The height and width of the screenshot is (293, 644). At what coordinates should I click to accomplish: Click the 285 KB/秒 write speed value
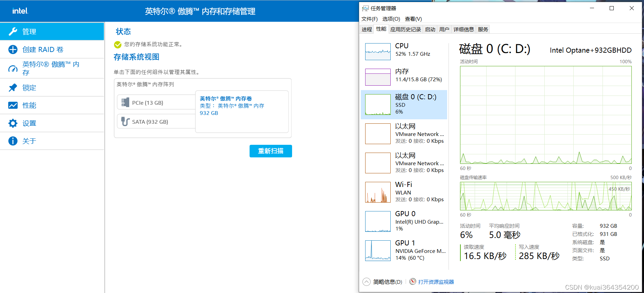click(x=539, y=256)
